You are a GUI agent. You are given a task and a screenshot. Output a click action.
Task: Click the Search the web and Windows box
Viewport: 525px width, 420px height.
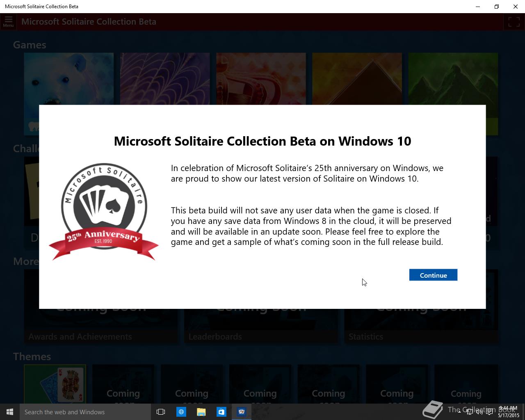[x=85, y=412]
